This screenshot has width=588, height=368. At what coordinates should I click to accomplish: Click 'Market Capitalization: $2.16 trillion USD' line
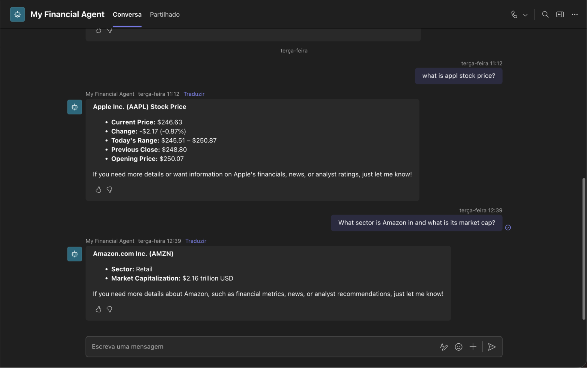172,278
